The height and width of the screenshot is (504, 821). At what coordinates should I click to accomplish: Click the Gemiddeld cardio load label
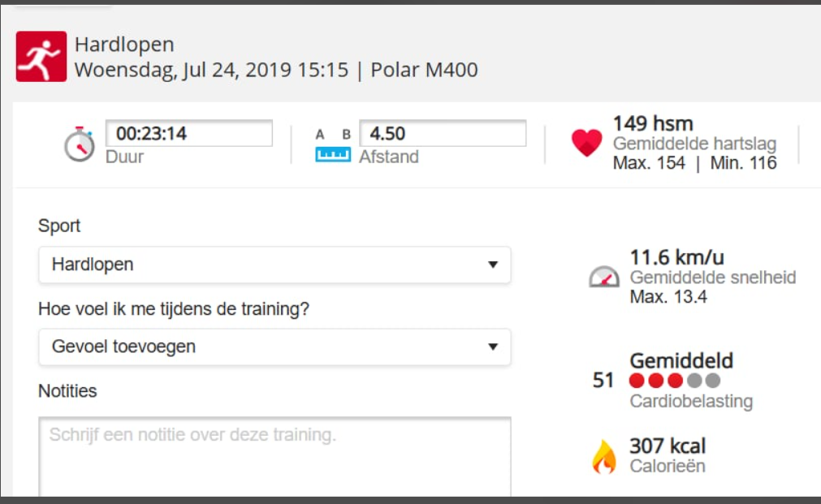pos(681,360)
